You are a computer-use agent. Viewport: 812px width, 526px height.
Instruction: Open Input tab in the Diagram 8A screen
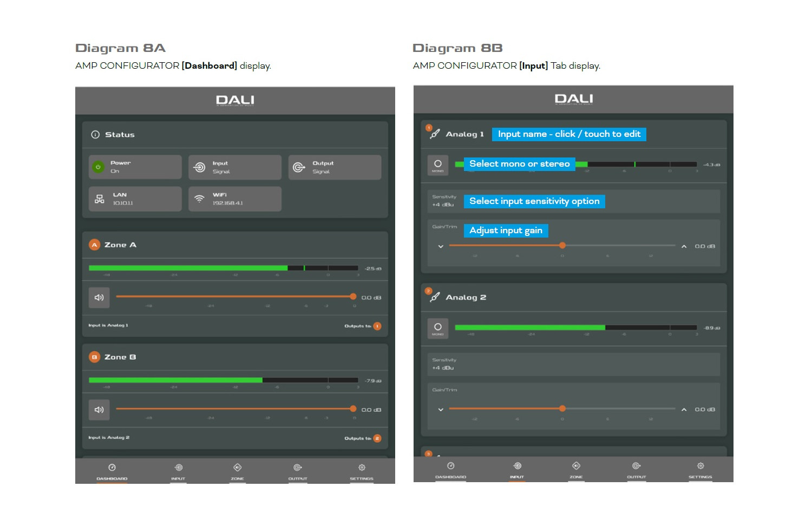(178, 472)
